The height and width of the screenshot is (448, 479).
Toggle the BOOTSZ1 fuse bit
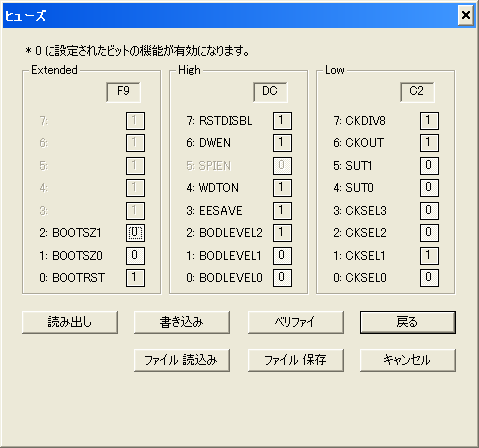pyautogui.click(x=135, y=233)
